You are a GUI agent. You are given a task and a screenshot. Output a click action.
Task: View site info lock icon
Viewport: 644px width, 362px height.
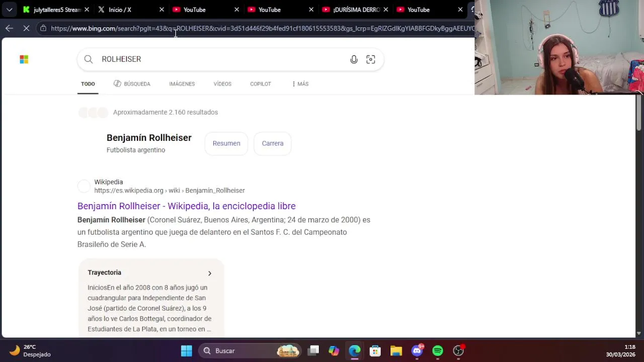pos(43,28)
